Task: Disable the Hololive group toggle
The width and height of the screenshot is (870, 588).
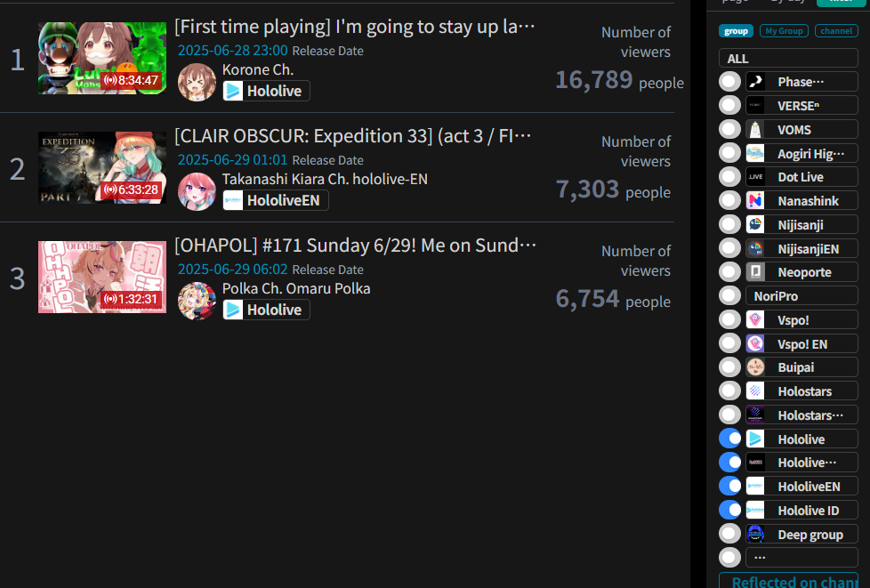Action: coord(729,439)
